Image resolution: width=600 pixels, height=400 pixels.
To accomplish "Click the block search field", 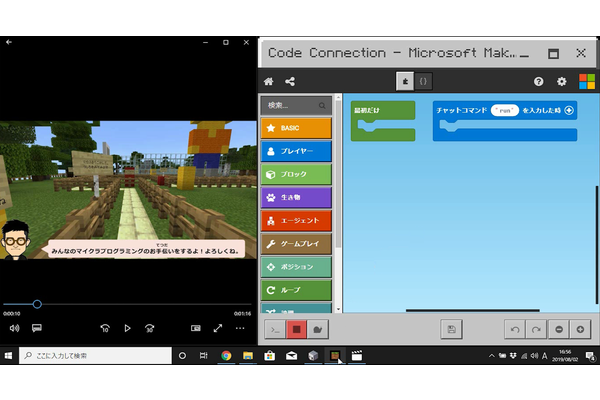I will (x=296, y=105).
